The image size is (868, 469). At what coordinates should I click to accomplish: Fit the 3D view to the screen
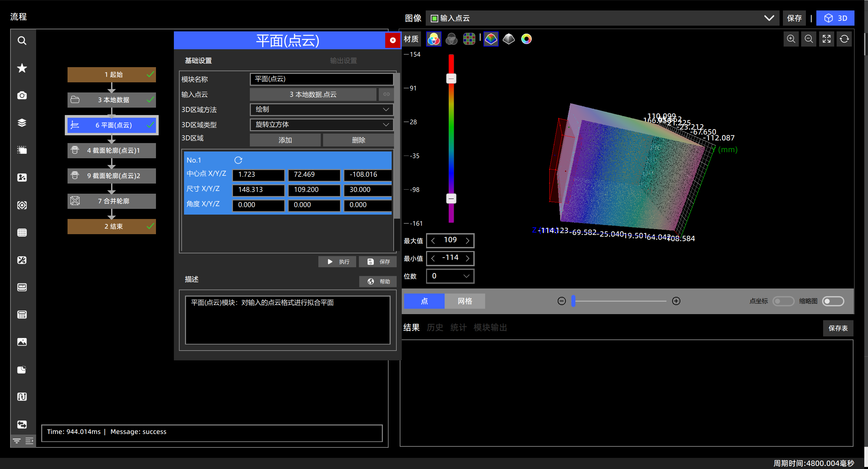826,39
